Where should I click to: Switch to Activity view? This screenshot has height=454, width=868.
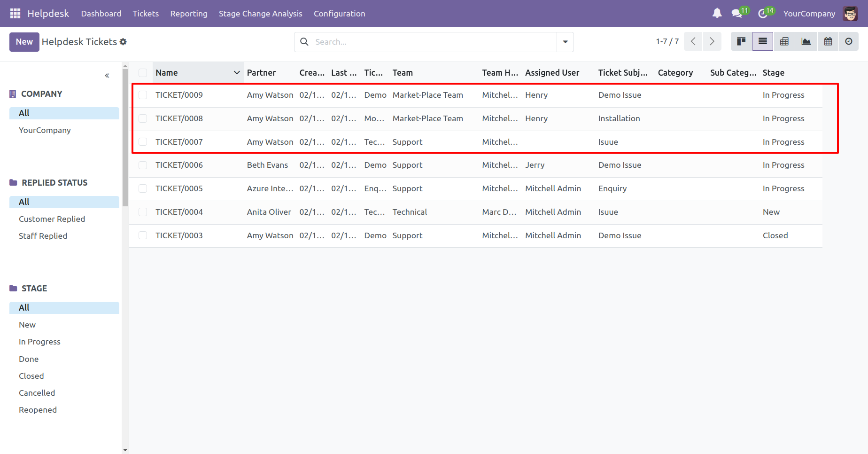(849, 42)
